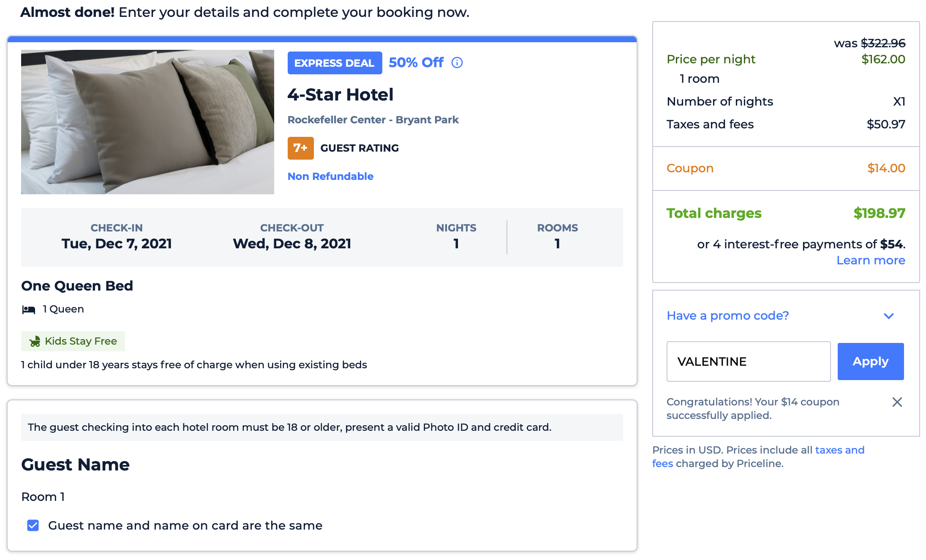This screenshot has height=560, width=926.
Task: Click the 7+ guest rating badge
Action: coord(300,148)
